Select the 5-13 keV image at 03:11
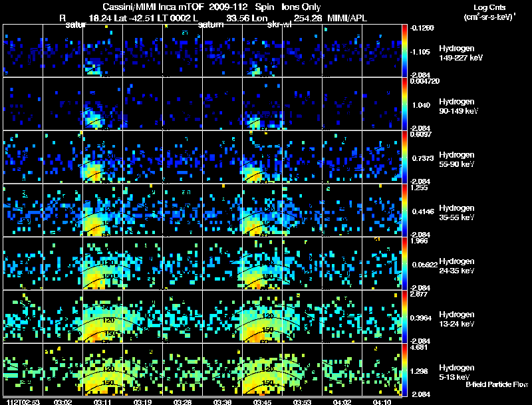532x405 pixels. pos(103,370)
